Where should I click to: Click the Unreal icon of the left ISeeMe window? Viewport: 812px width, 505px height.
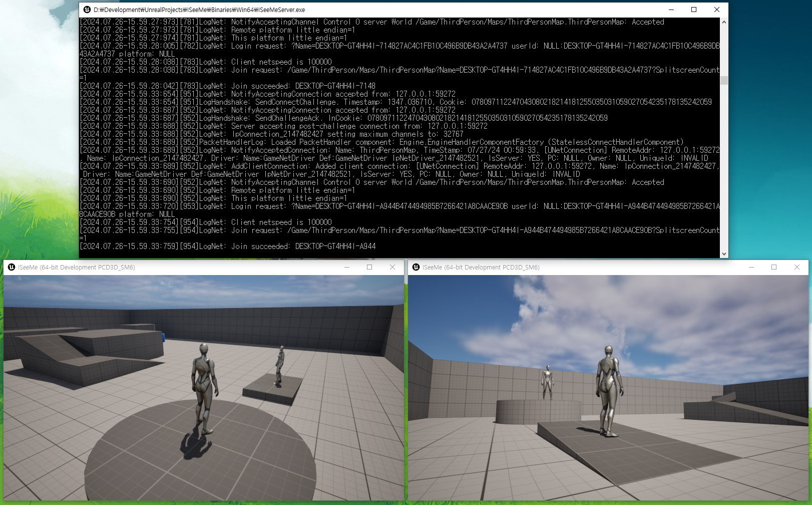tap(12, 267)
